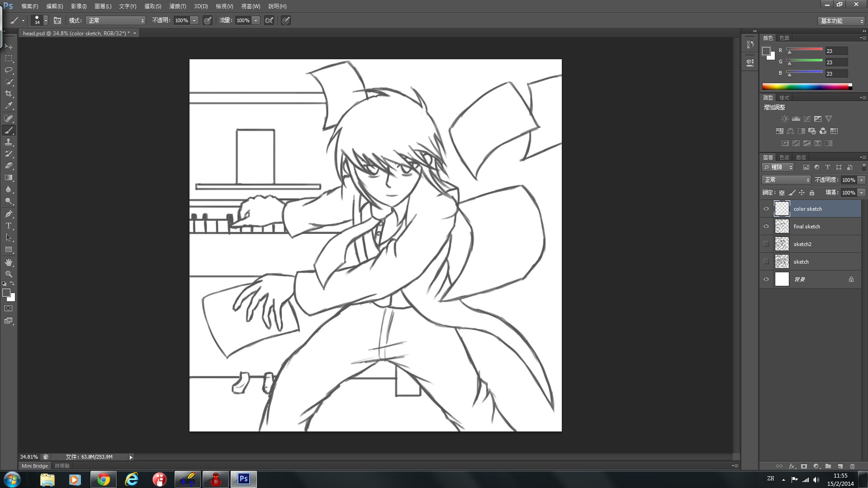Open the workspace switcher dropdown
The image size is (868, 488).
pos(841,21)
